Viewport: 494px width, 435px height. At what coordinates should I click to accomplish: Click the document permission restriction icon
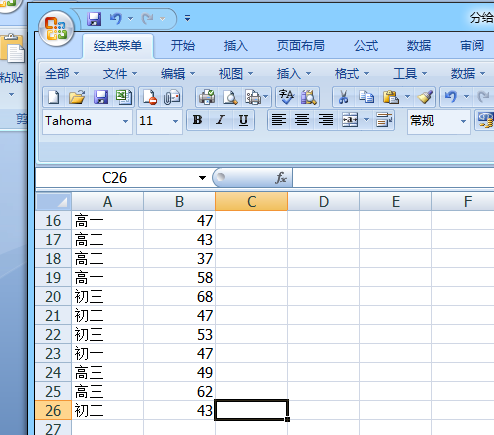(150, 97)
